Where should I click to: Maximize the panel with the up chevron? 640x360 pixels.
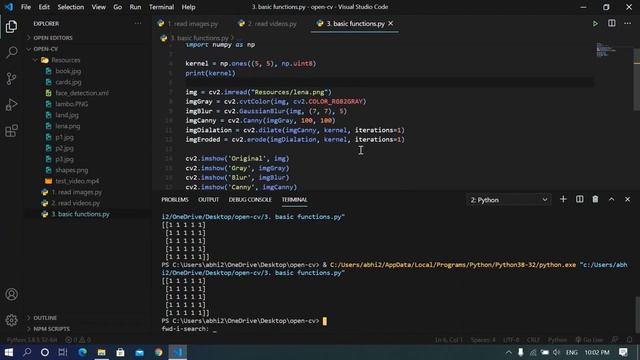pos(611,199)
